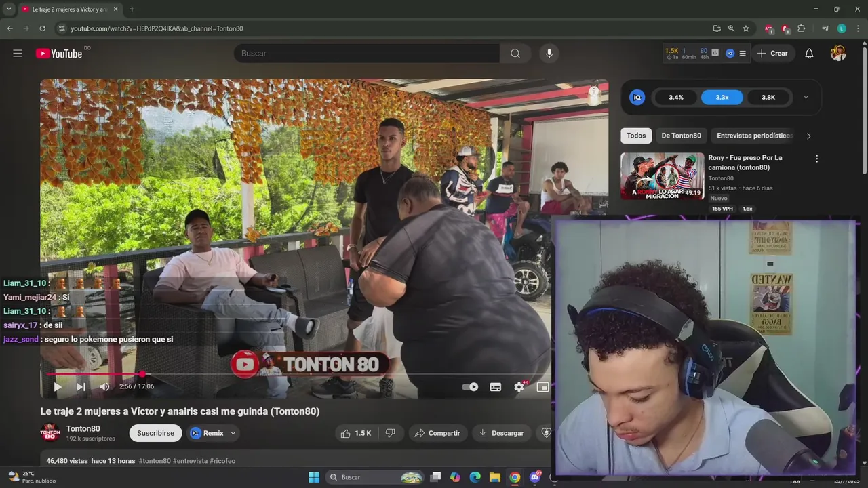Viewport: 868px width, 488px height.
Task: Bookmark this page with the star
Action: click(x=746, y=28)
